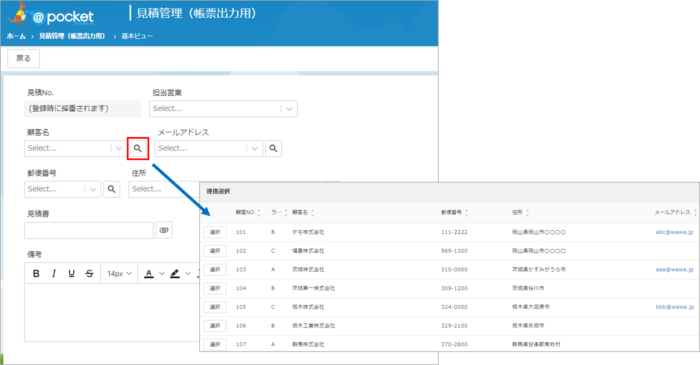The image size is (700, 365).
Task: Sort by 顧客NO column header
Action: coord(248,212)
